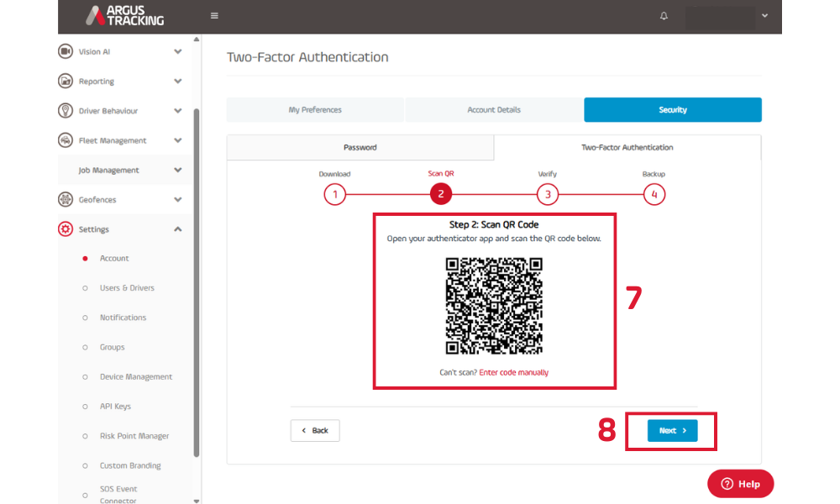Screen dimensions: 840x504
Task: Select the Security tab
Action: pyautogui.click(x=673, y=110)
